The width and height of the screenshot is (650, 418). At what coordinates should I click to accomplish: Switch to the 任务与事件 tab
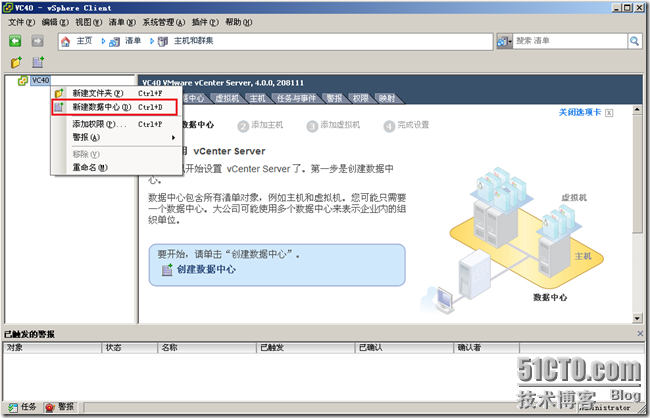point(296,98)
